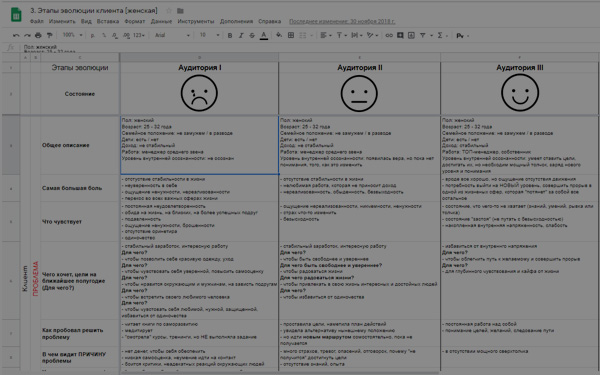This screenshot has height=375, width=600.
Task: Click the insert comment icon
Action: 400,35
